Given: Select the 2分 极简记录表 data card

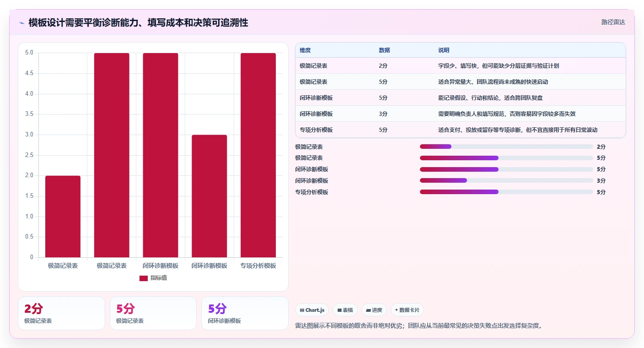Looking at the screenshot, I should pos(62,313).
